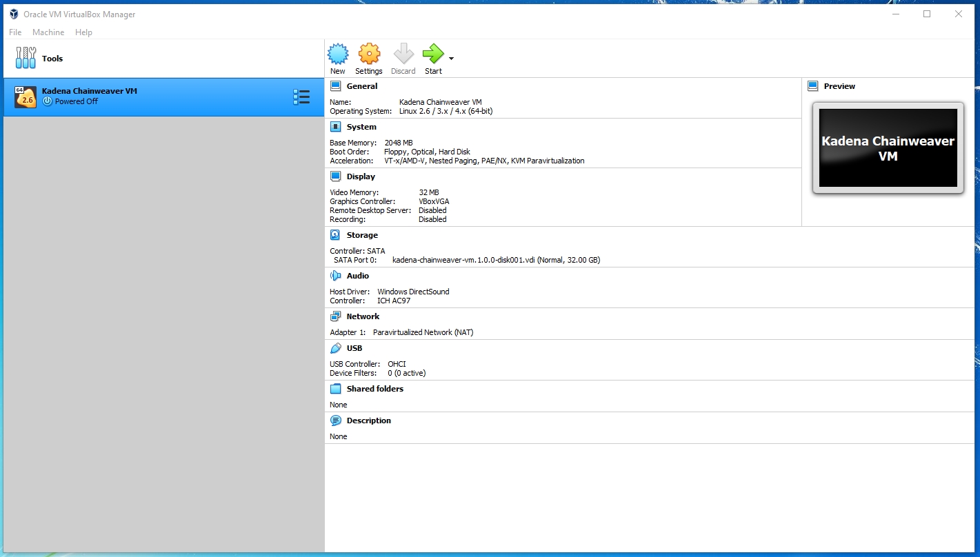Image resolution: width=980 pixels, height=557 pixels.
Task: Click the Kadena Chainweaver VM preview thumbnail
Action: click(888, 148)
